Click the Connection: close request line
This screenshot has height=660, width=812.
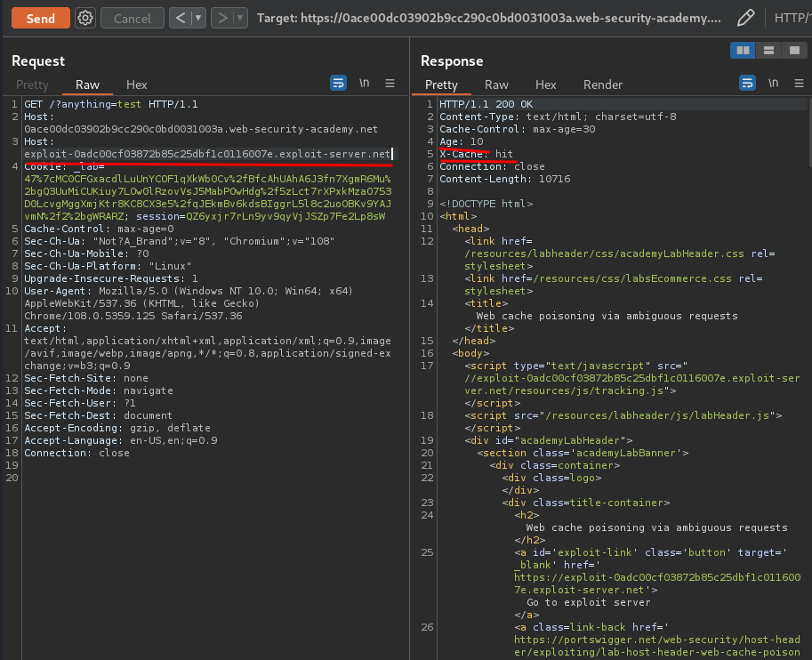[x=76, y=453]
